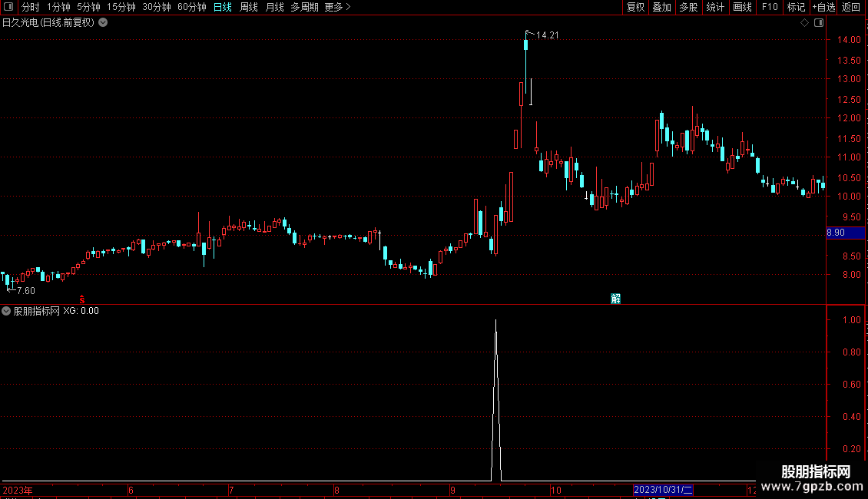Click the 叠加 overlay button
Viewport: 868px width, 499px height.
click(662, 7)
